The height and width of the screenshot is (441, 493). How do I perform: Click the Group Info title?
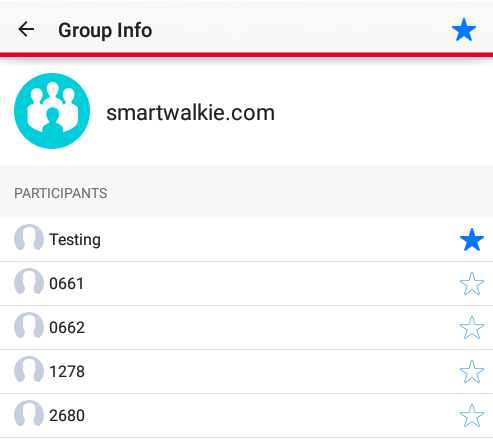pos(105,30)
